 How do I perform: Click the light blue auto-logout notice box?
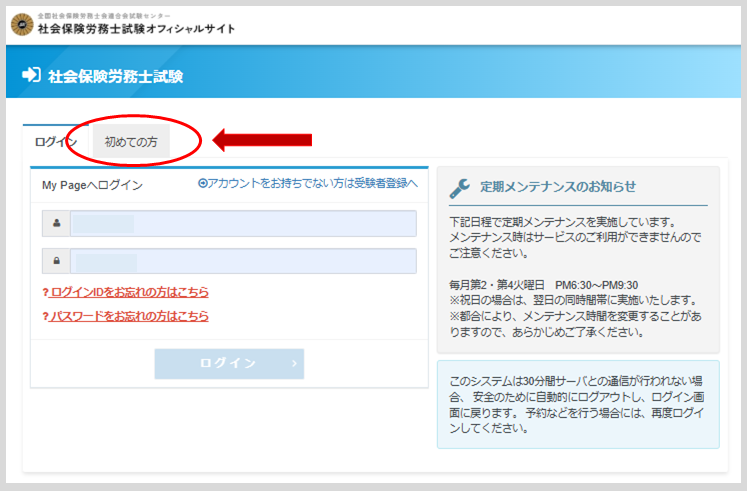click(578, 404)
